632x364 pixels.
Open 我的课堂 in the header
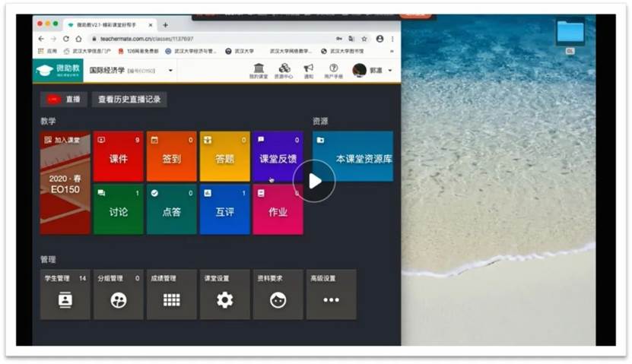(x=259, y=71)
